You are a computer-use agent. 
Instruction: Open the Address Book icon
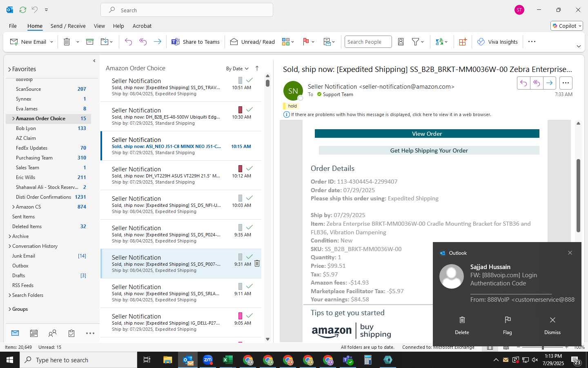pos(401,42)
